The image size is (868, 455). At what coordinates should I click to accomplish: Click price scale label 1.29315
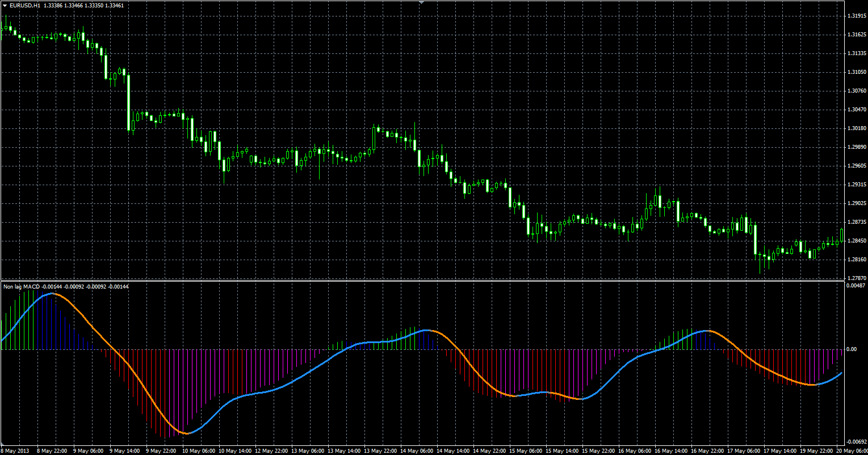coord(857,184)
